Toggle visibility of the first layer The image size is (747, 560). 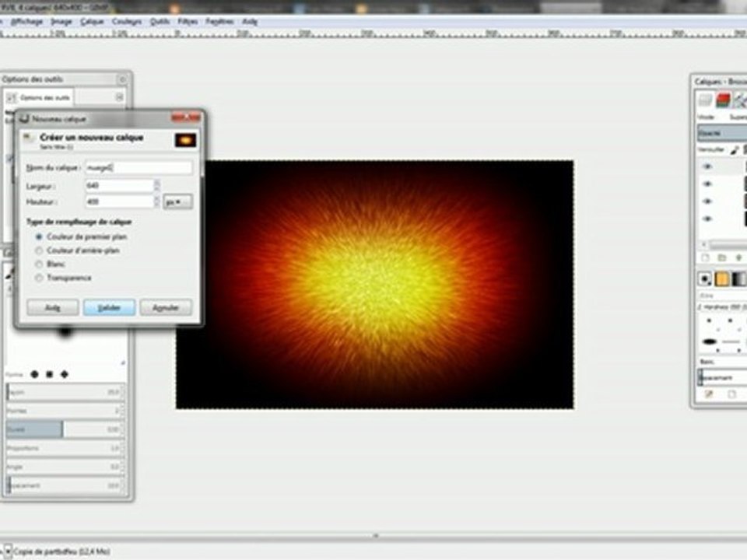(x=707, y=166)
